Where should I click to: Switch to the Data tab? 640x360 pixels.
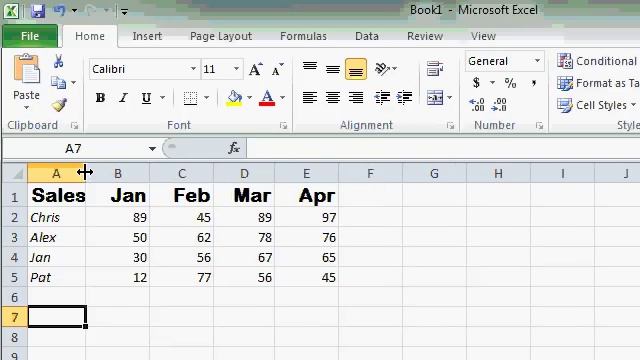(367, 36)
